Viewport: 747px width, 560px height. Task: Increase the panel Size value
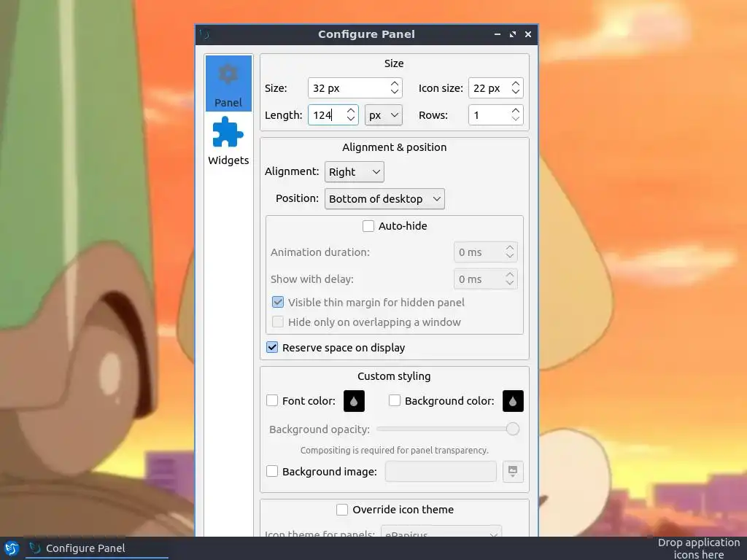tap(395, 84)
